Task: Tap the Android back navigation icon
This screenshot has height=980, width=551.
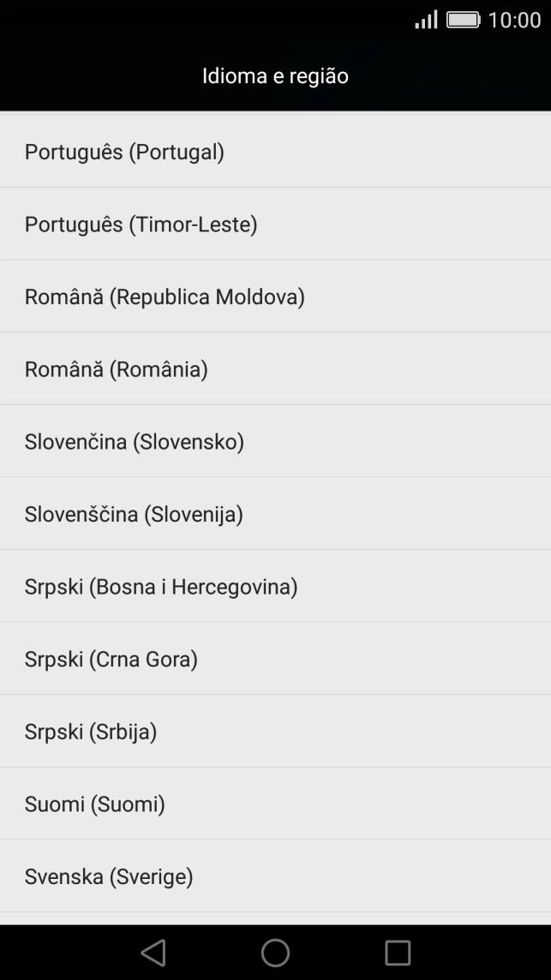Action: (x=153, y=952)
